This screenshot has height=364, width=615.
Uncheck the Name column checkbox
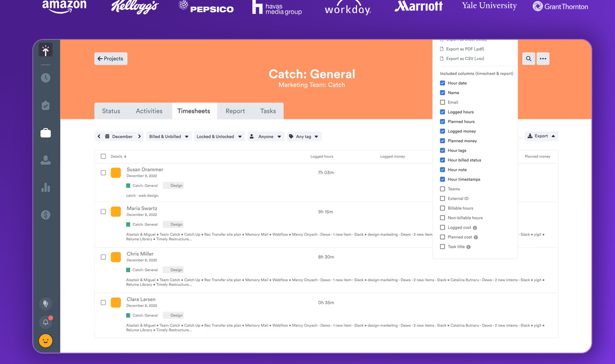443,93
